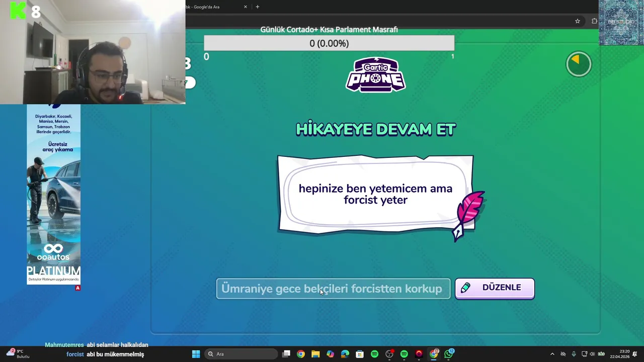The width and height of the screenshot is (644, 362).
Task: Click the crossed-out OneDrive cloud tray icon
Action: pos(563,354)
